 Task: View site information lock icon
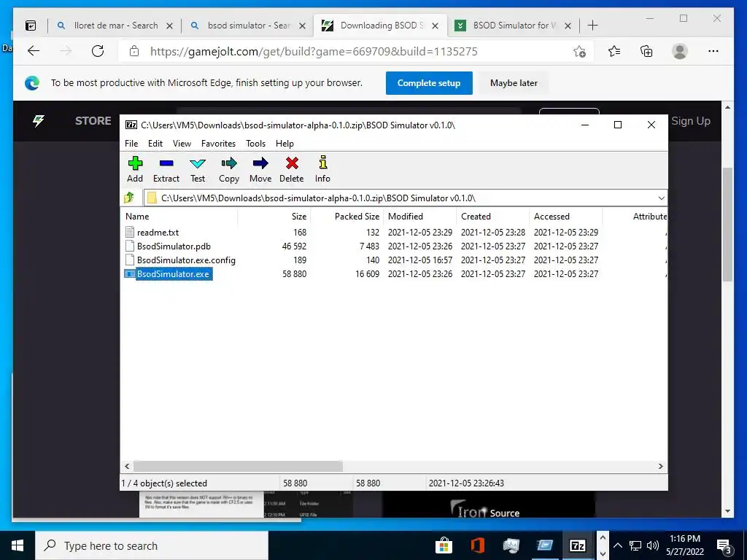coord(134,51)
